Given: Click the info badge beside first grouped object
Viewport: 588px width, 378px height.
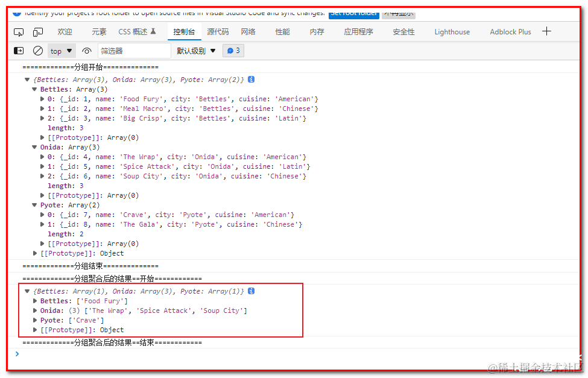Looking at the screenshot, I should 251,80.
